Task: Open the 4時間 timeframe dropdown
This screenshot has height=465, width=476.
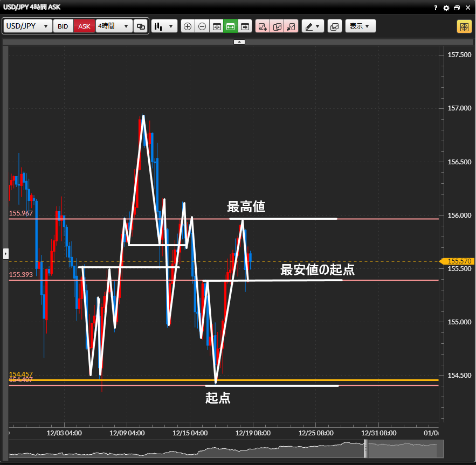Action: (x=114, y=26)
